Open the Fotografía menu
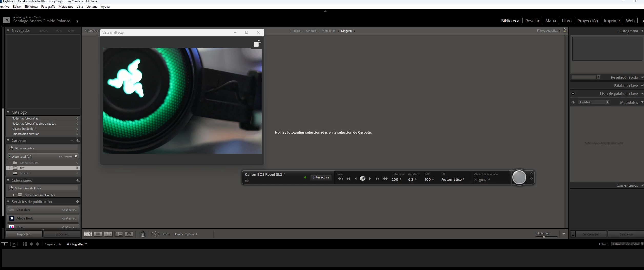 pyautogui.click(x=48, y=7)
